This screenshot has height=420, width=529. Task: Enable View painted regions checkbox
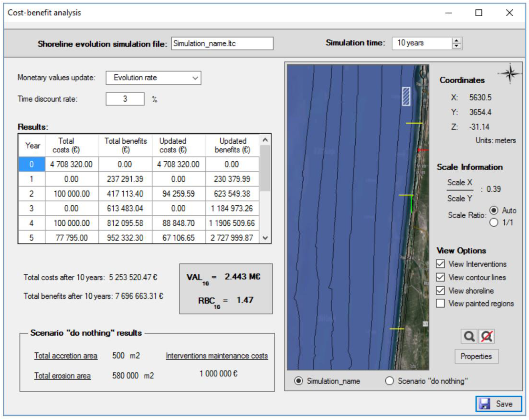pos(440,303)
